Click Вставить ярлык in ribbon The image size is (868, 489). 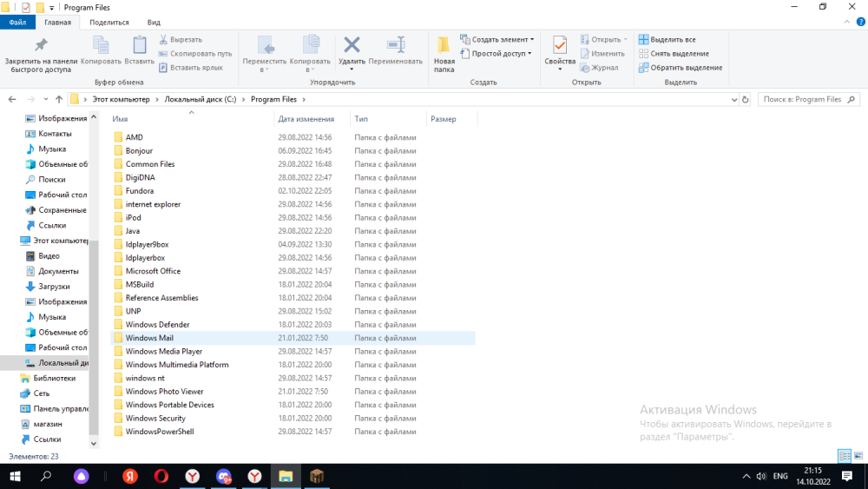pos(191,68)
